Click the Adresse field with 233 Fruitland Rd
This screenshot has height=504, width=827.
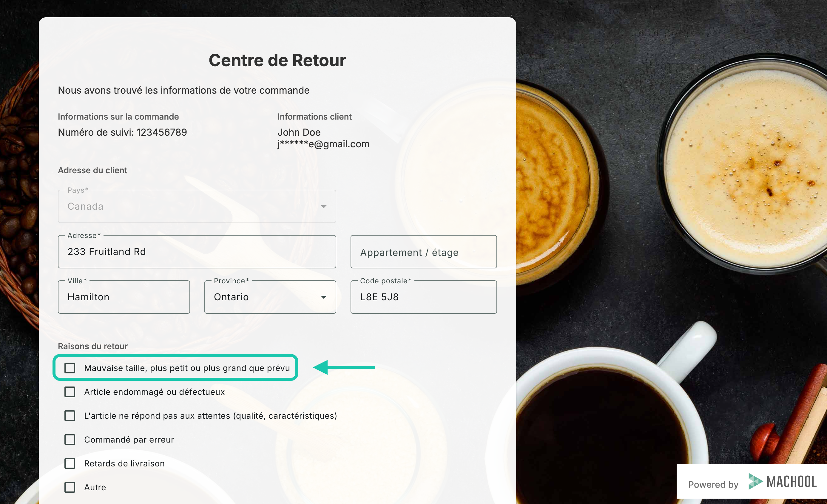[197, 252]
